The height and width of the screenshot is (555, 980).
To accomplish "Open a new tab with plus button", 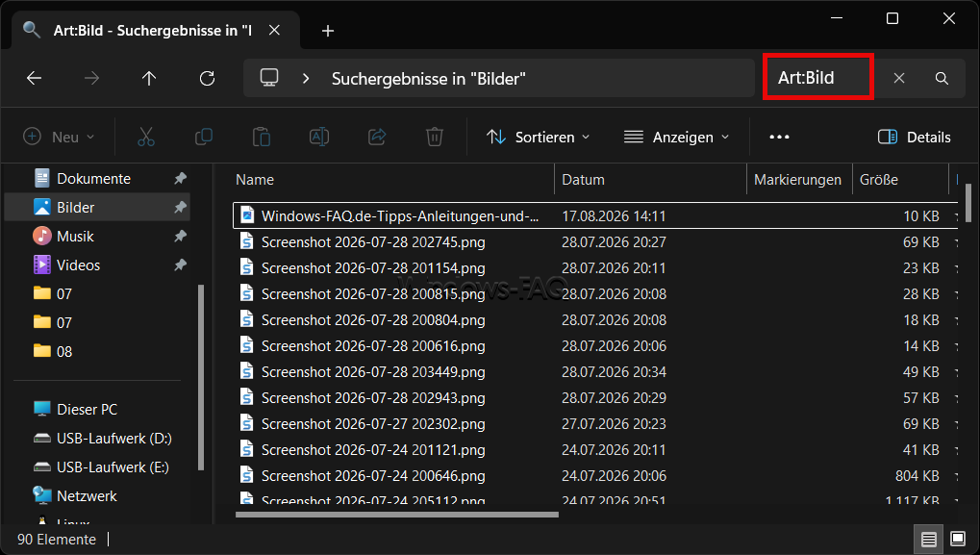I will [x=328, y=31].
